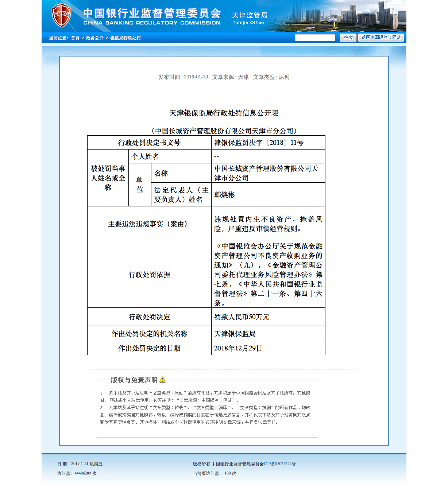Viewport: 448px width, 485px height.
Task: Click the 访问量: 44486289 次 counter
Action: click(77, 473)
